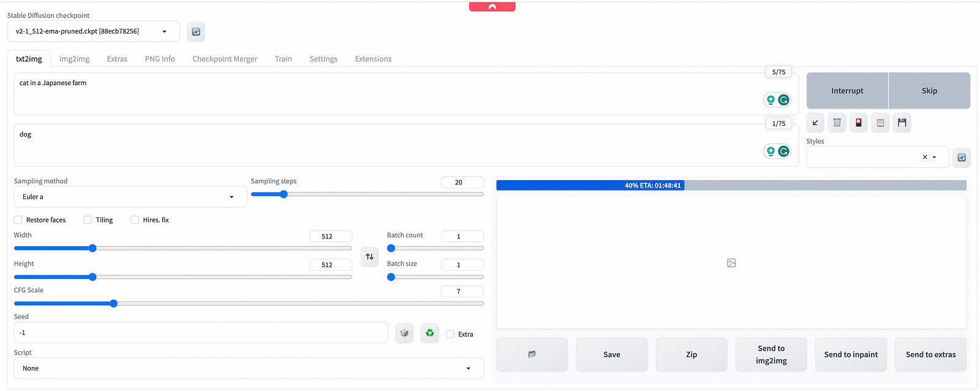Enable Restore faces checkbox
This screenshot has height=391, width=980.
point(18,220)
